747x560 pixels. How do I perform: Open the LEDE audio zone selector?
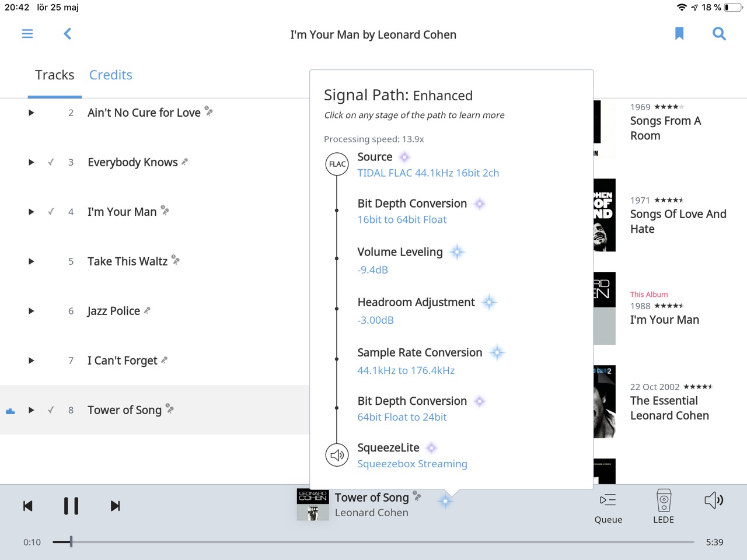click(664, 507)
